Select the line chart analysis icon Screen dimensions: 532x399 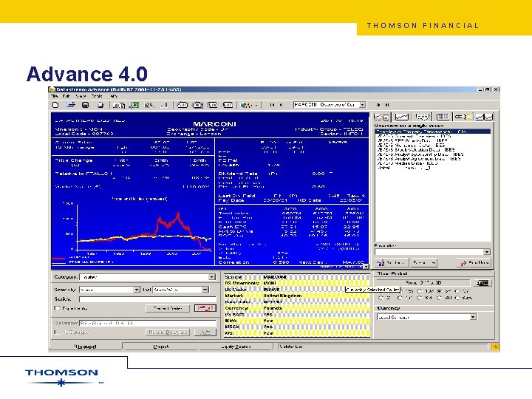[x=402, y=117]
